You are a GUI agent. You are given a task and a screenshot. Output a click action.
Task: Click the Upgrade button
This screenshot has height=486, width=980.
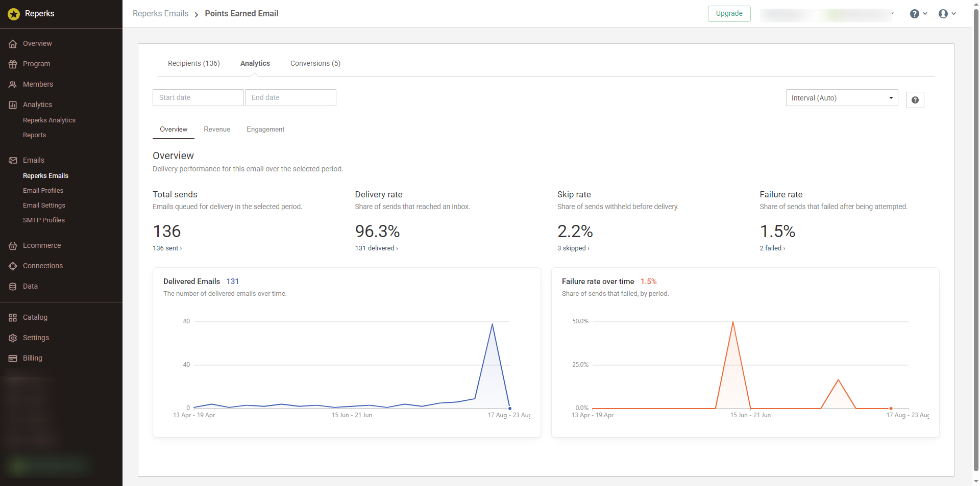[x=729, y=14]
